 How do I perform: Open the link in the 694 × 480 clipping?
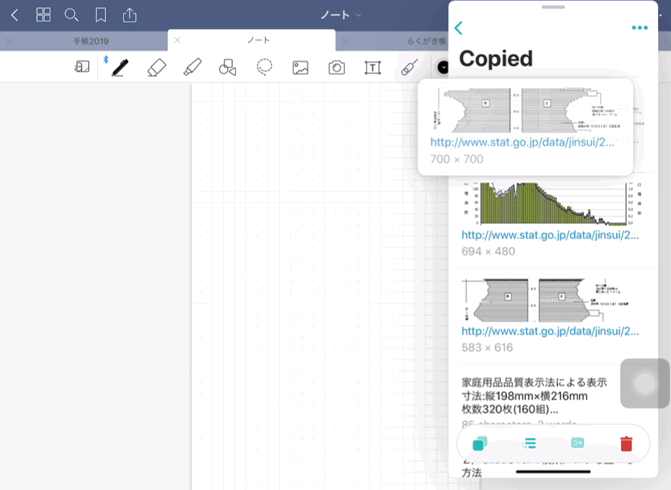(550, 235)
